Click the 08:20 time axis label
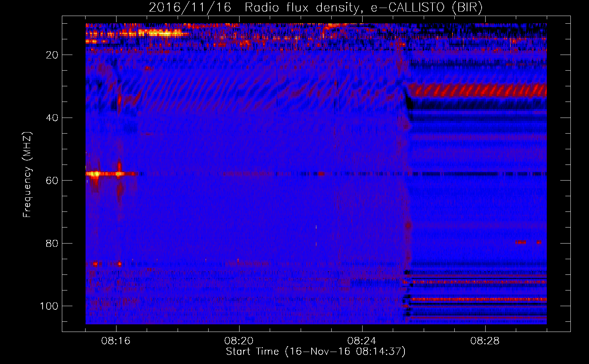The height and width of the screenshot is (364, 589). (x=239, y=341)
